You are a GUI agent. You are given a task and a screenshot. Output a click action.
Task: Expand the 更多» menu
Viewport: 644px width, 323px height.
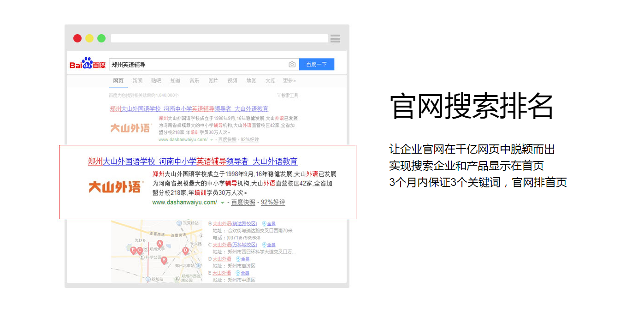290,81
